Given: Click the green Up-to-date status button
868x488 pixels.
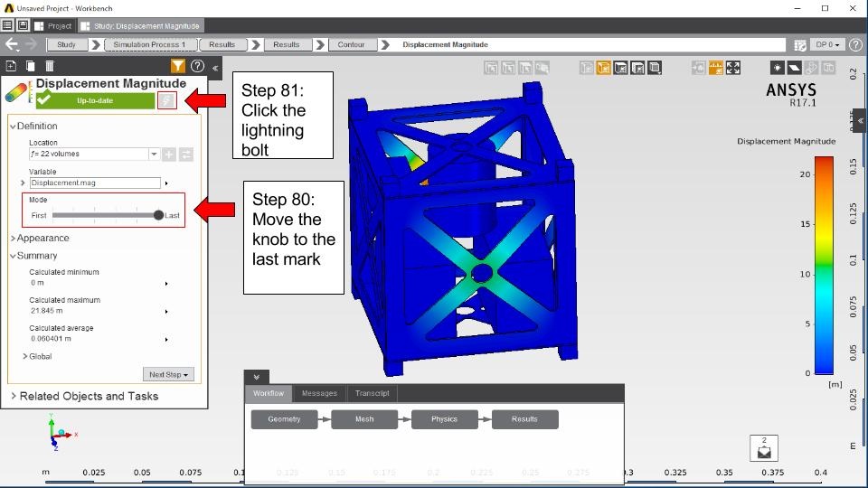Looking at the screenshot, I should tap(95, 100).
